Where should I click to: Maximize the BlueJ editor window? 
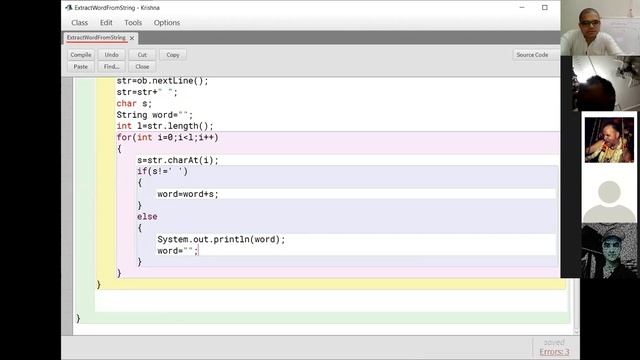[544, 8]
